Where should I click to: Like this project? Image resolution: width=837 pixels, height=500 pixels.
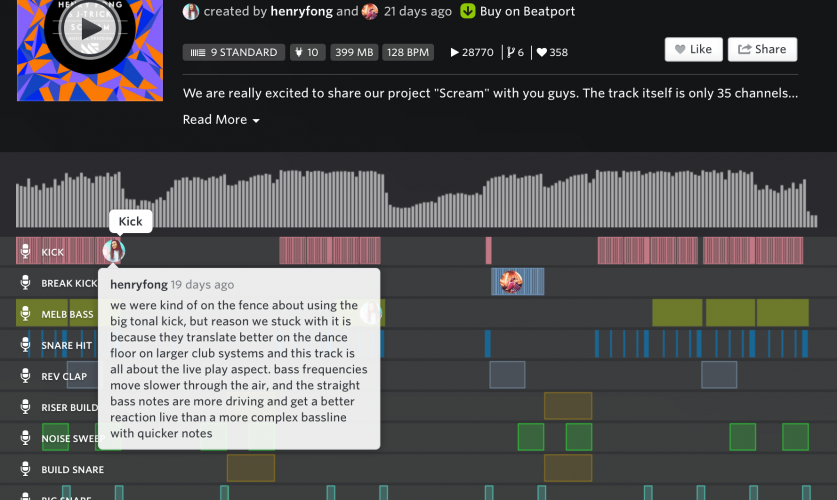click(x=693, y=49)
